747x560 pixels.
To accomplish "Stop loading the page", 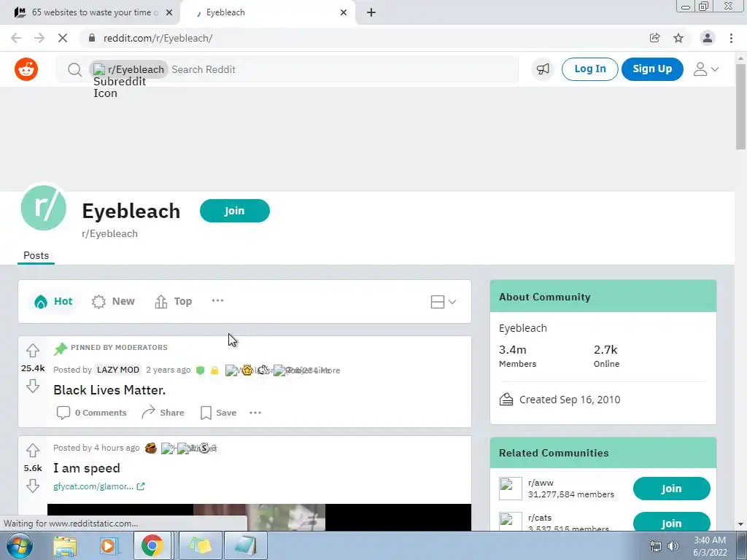I will pyautogui.click(x=63, y=38).
